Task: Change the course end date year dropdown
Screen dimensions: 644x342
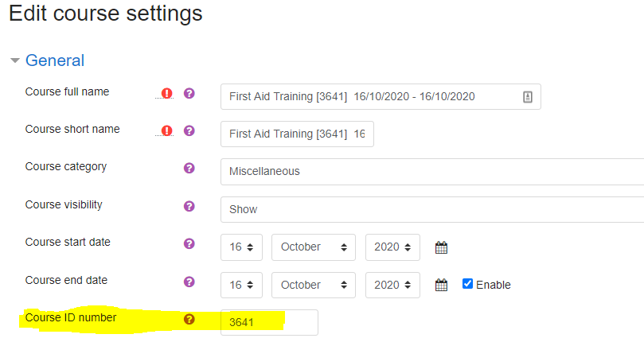Action: [392, 285]
